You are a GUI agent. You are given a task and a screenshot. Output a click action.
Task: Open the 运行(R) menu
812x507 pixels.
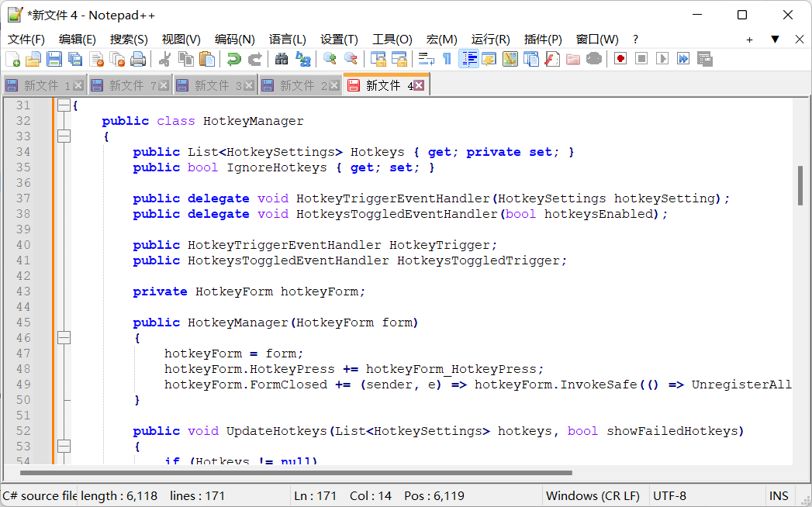[490, 40]
